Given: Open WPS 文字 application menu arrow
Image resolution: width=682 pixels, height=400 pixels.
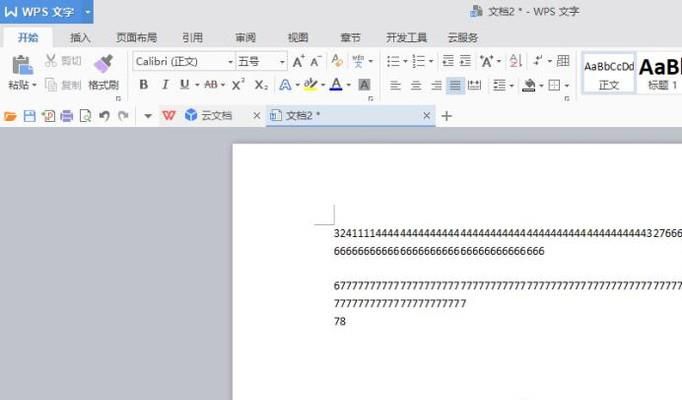Looking at the screenshot, I should coord(87,12).
